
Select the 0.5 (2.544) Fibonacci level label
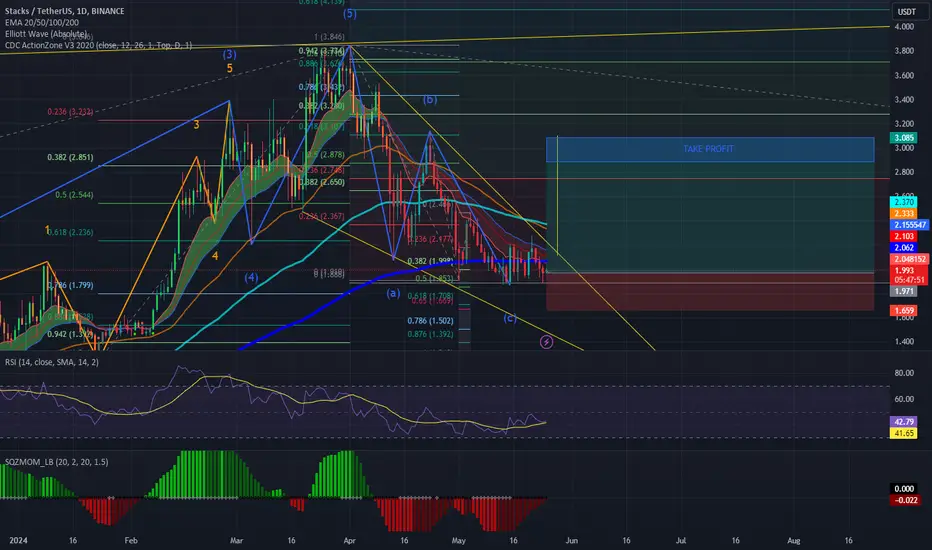point(74,195)
